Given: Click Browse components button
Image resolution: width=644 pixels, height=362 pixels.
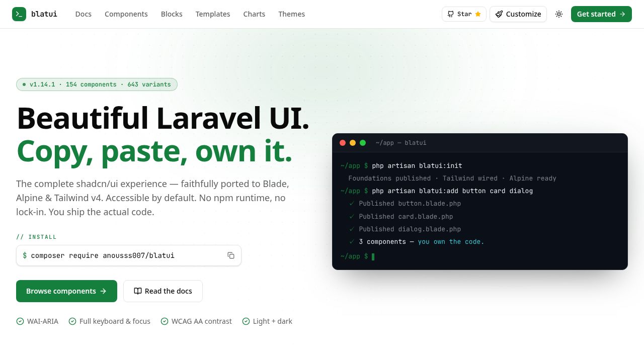Looking at the screenshot, I should [66, 291].
